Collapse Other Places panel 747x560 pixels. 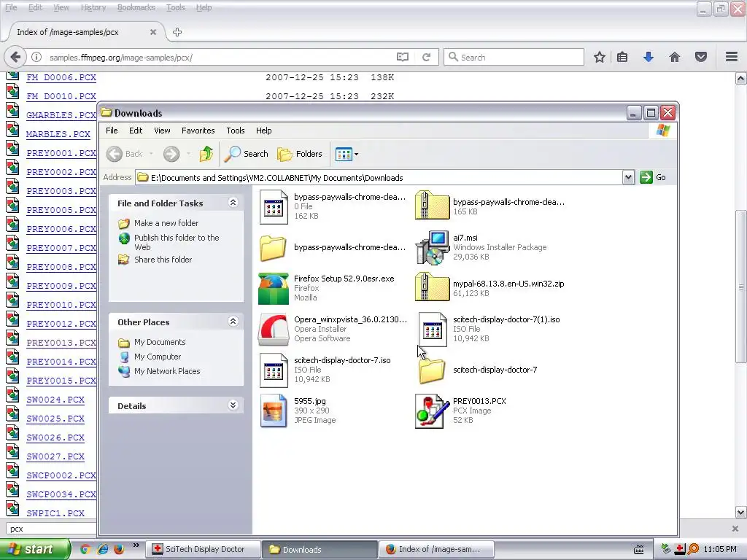pos(233,322)
